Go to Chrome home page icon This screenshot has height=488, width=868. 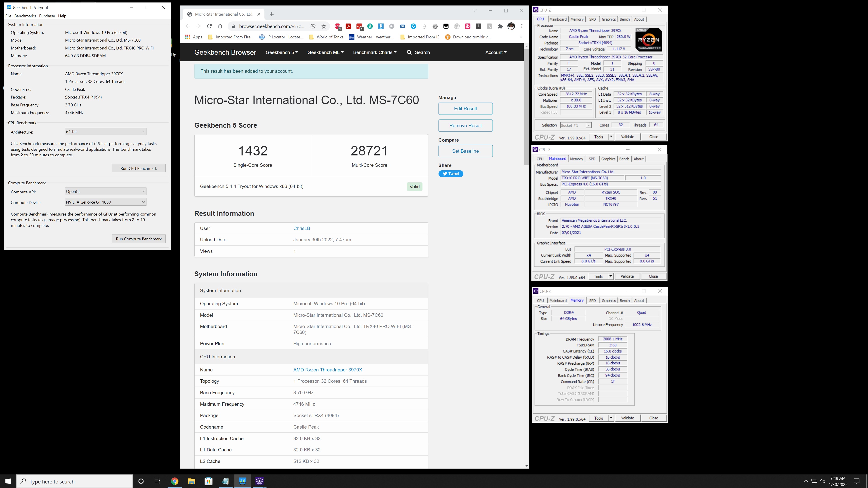click(x=220, y=26)
